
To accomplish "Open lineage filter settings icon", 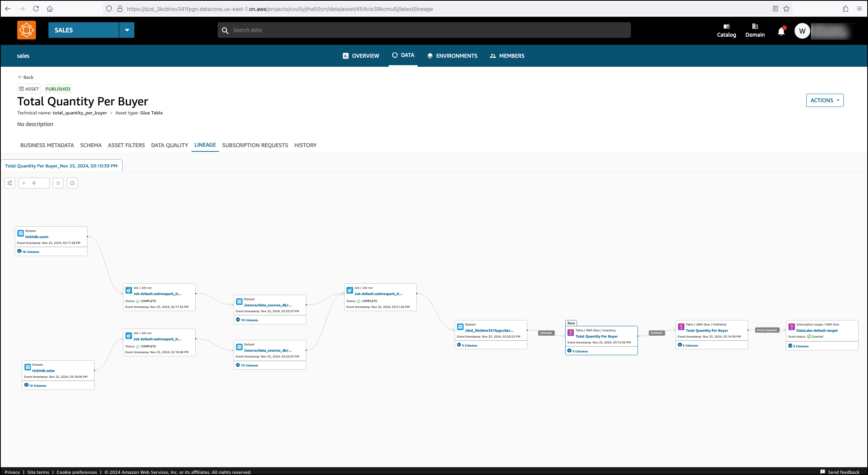I will tap(10, 183).
